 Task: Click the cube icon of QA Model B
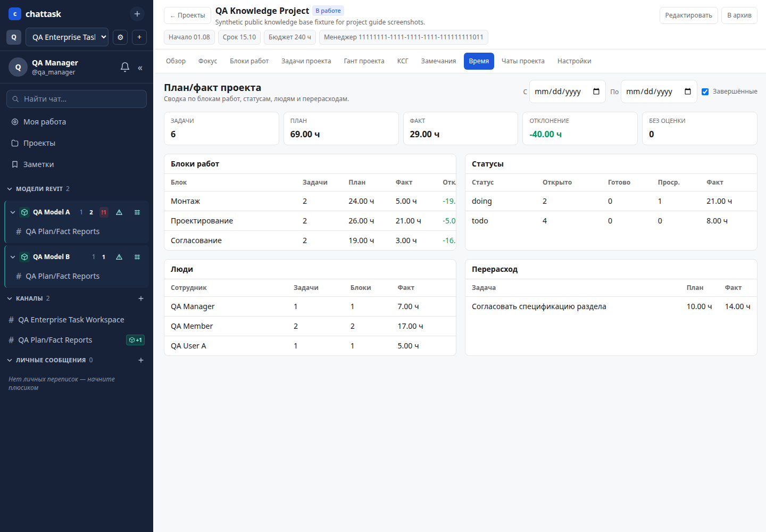24,257
